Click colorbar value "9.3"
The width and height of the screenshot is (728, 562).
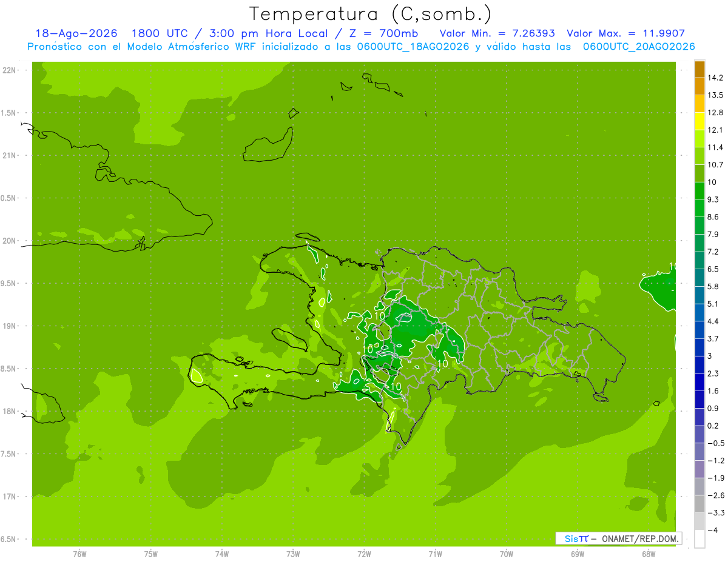point(713,199)
